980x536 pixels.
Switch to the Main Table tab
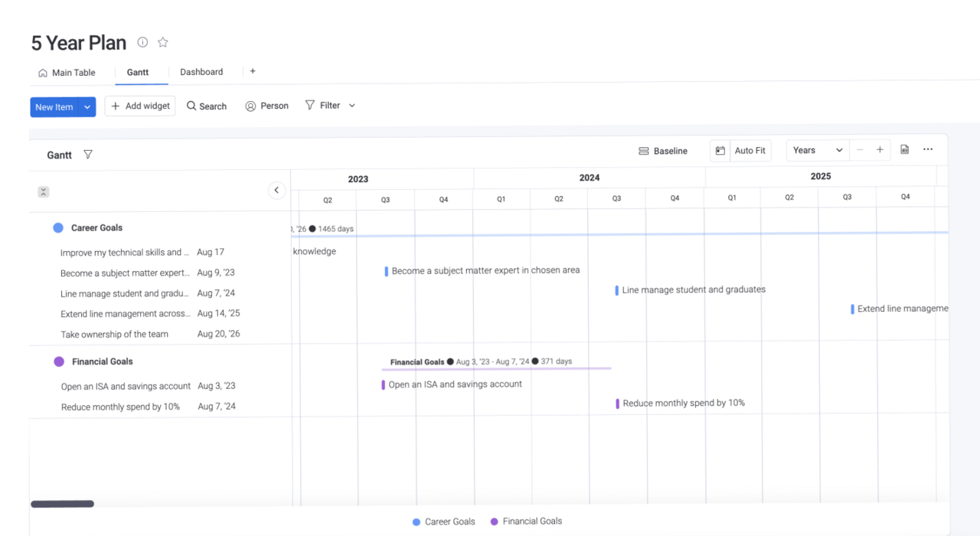tap(67, 73)
